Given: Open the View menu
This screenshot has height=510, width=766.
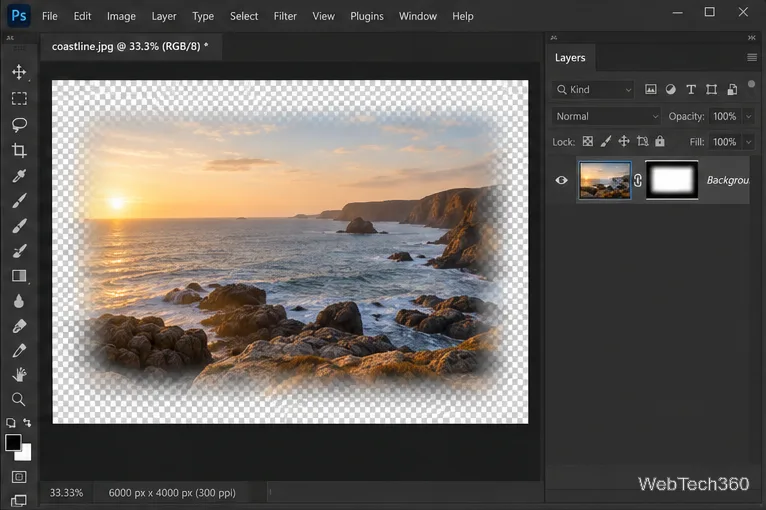Looking at the screenshot, I should point(323,16).
